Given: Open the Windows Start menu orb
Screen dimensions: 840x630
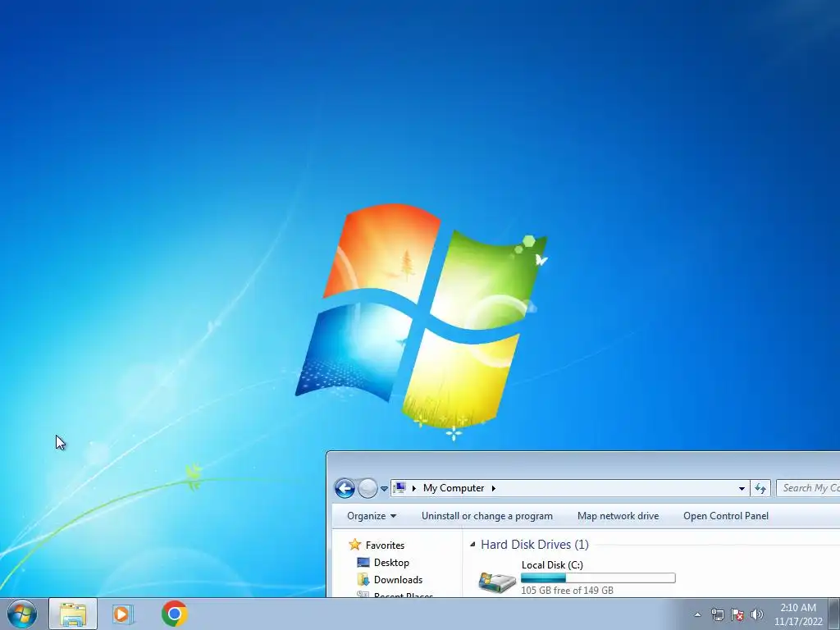Looking at the screenshot, I should [x=22, y=614].
